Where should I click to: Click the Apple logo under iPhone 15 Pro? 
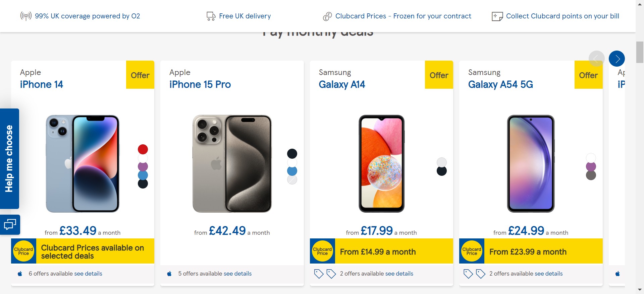[x=169, y=274]
